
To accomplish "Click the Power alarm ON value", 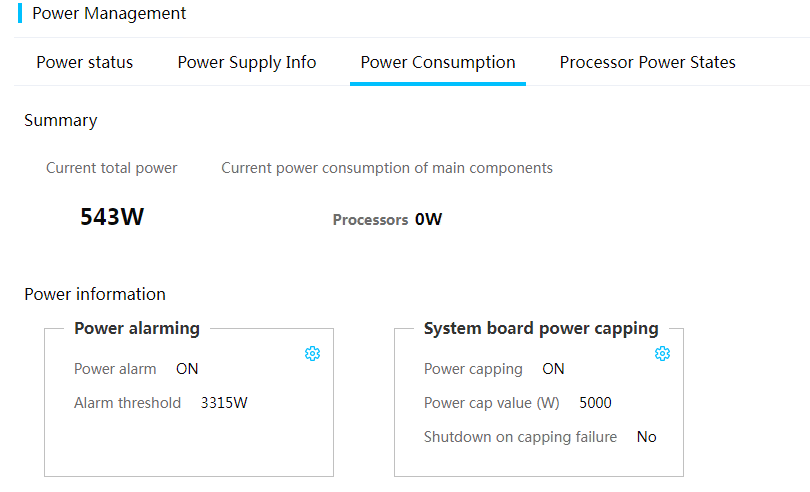I will click(187, 369).
